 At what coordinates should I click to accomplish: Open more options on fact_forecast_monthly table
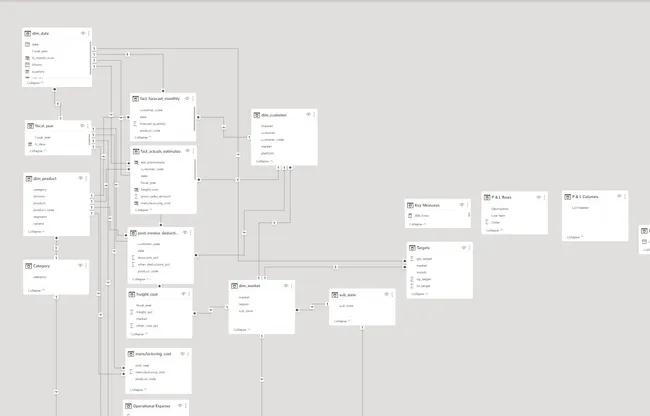pos(193,99)
